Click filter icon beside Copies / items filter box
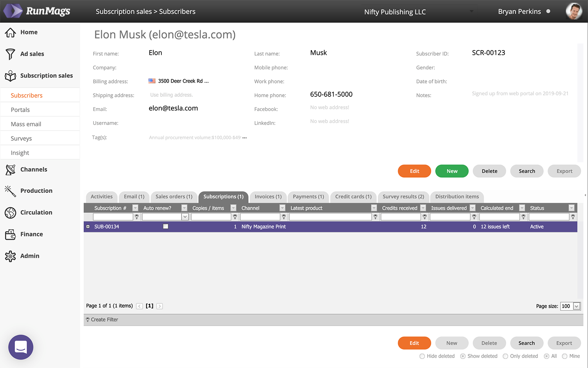 pyautogui.click(x=235, y=217)
